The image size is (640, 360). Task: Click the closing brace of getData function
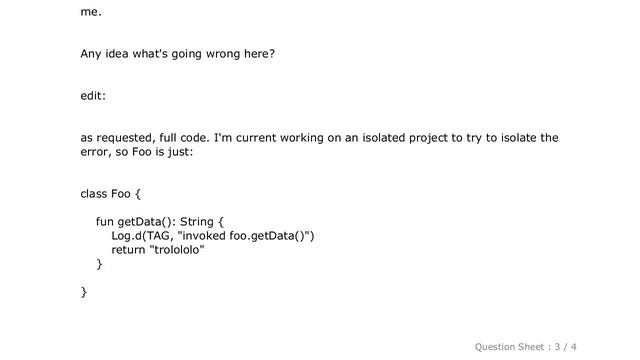[99, 264]
